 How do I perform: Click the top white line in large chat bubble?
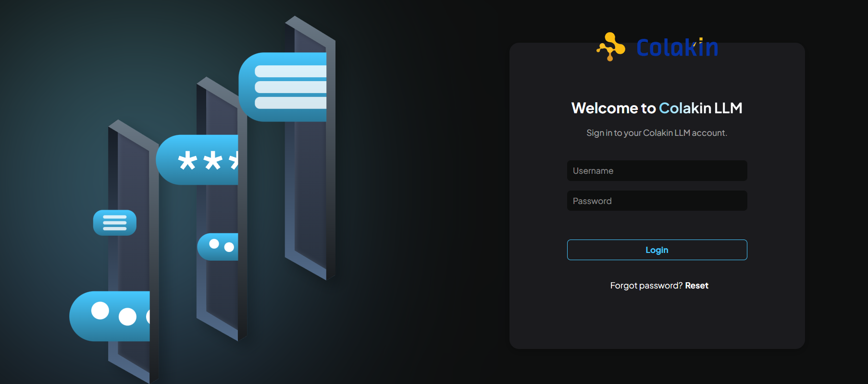[290, 72]
